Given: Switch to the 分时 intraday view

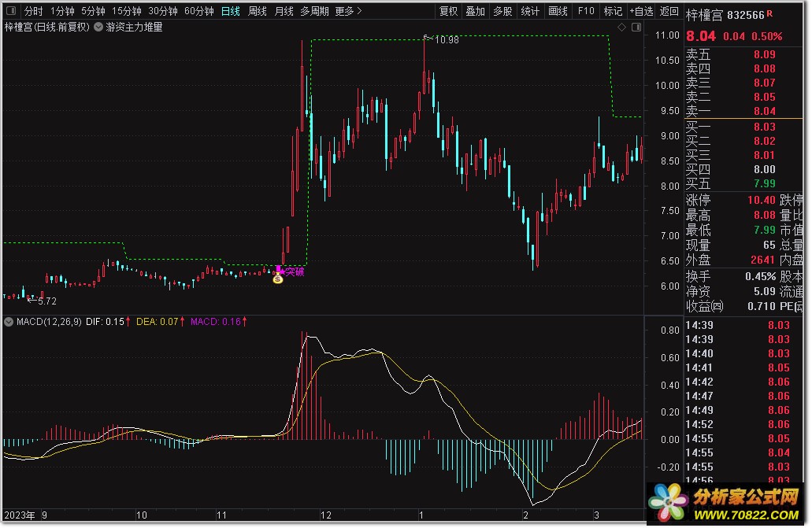Looking at the screenshot, I should click(x=34, y=11).
